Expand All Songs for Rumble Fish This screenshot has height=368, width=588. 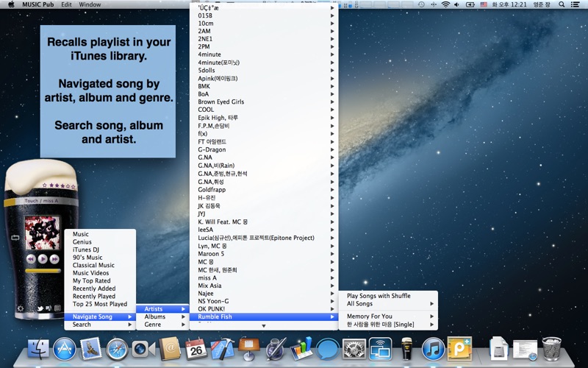click(388, 303)
